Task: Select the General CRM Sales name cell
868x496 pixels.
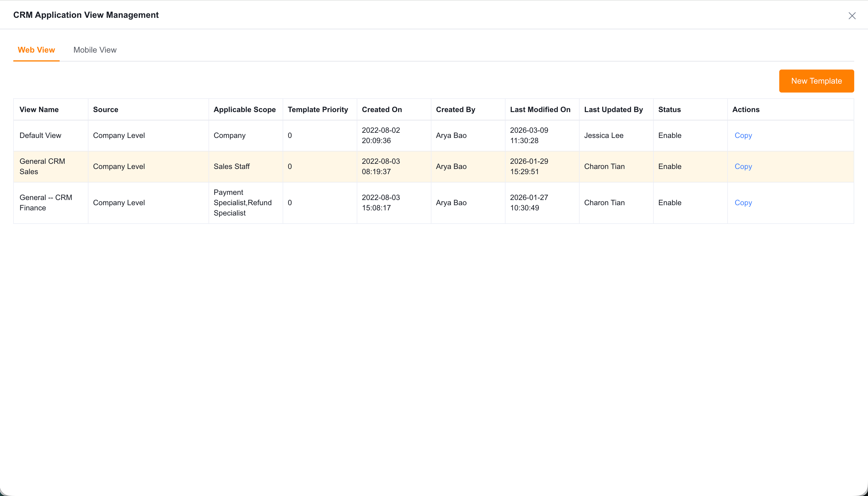Action: (x=51, y=167)
